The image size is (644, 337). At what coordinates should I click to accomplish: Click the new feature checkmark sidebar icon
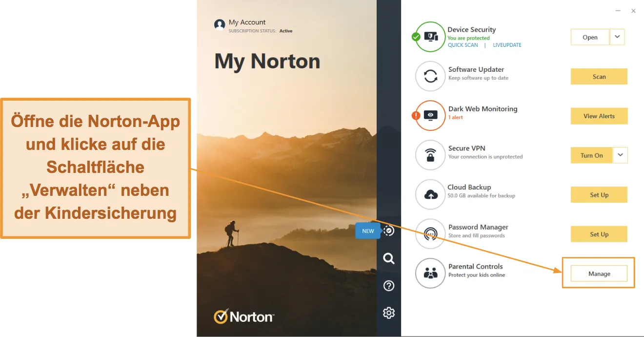[389, 231]
